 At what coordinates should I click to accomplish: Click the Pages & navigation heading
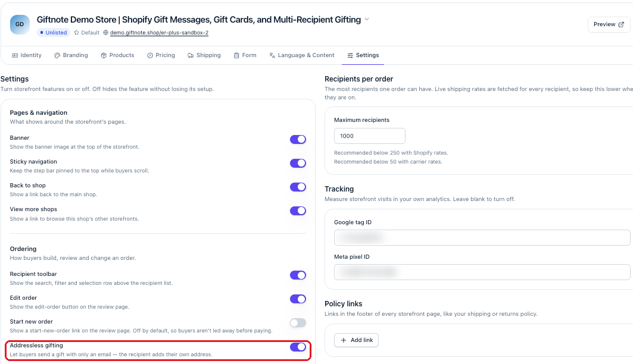click(x=38, y=113)
